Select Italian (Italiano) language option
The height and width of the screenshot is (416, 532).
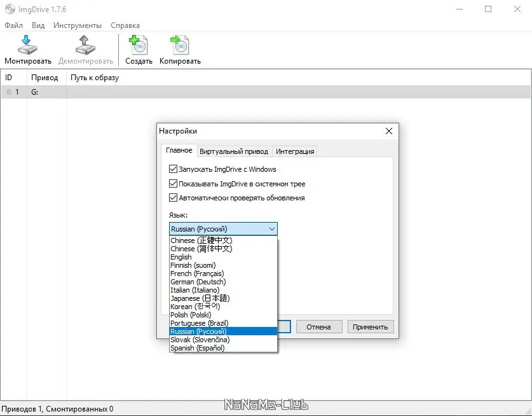(x=223, y=290)
